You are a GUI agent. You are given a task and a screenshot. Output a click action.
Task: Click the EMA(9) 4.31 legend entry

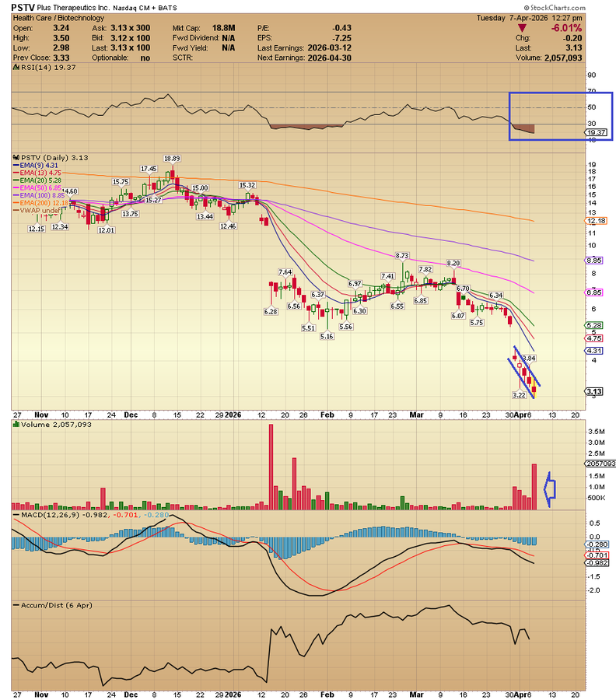(36, 165)
